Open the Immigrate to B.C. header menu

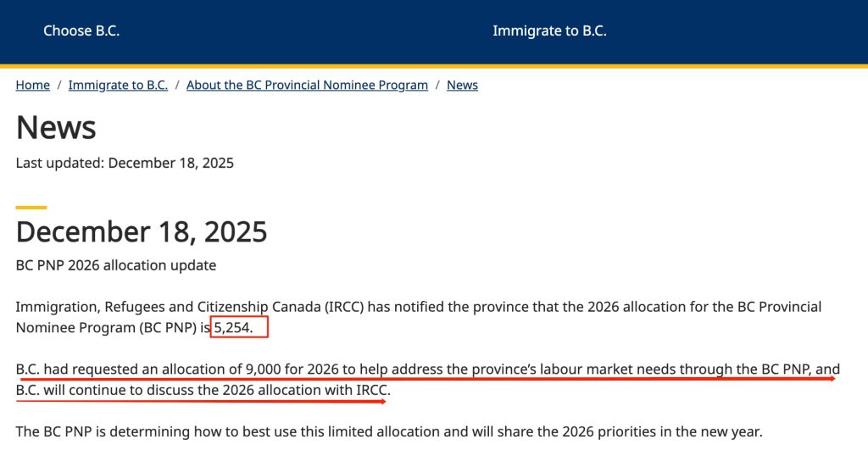[549, 31]
